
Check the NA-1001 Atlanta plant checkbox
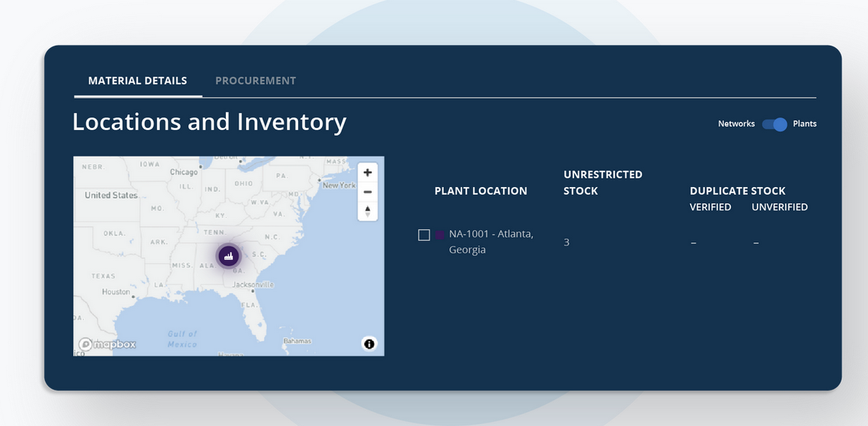point(424,235)
